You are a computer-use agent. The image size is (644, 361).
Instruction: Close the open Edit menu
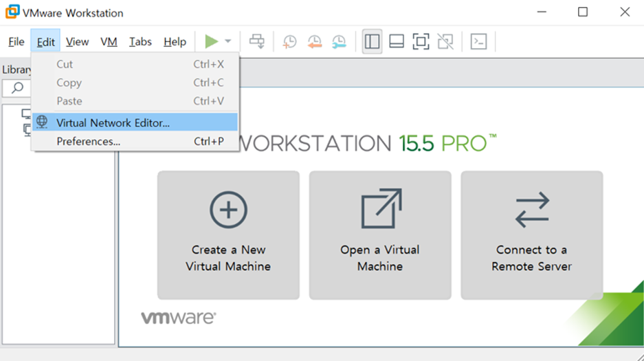click(45, 41)
